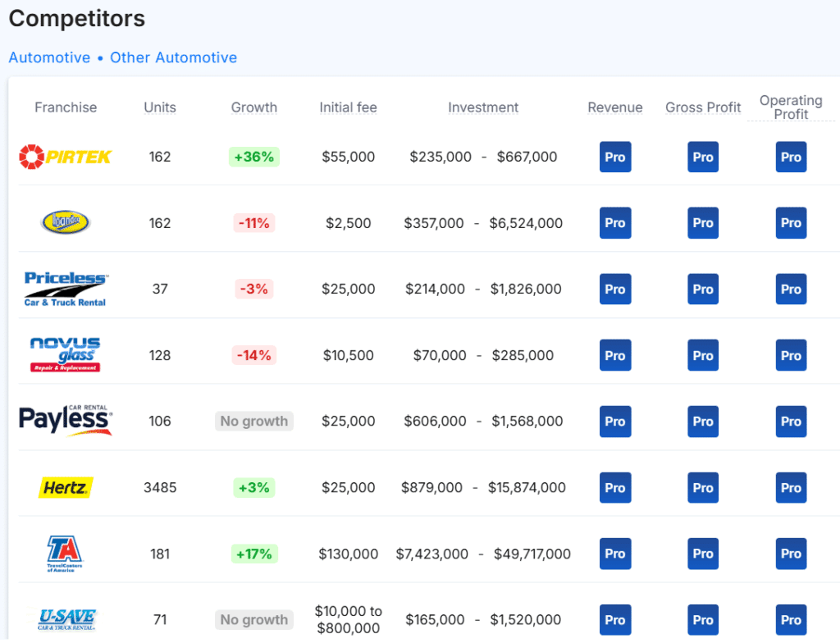Image resolution: width=840 pixels, height=643 pixels.
Task: Unlock Payless Operating Profit Pro button
Action: [791, 422]
